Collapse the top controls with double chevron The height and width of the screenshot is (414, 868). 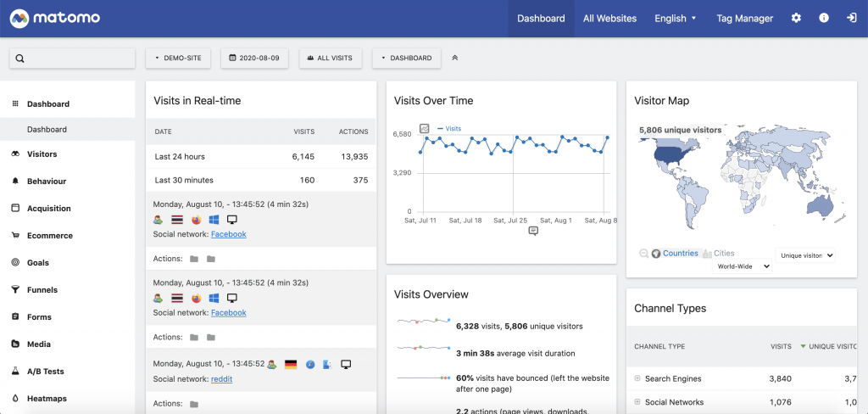455,59
